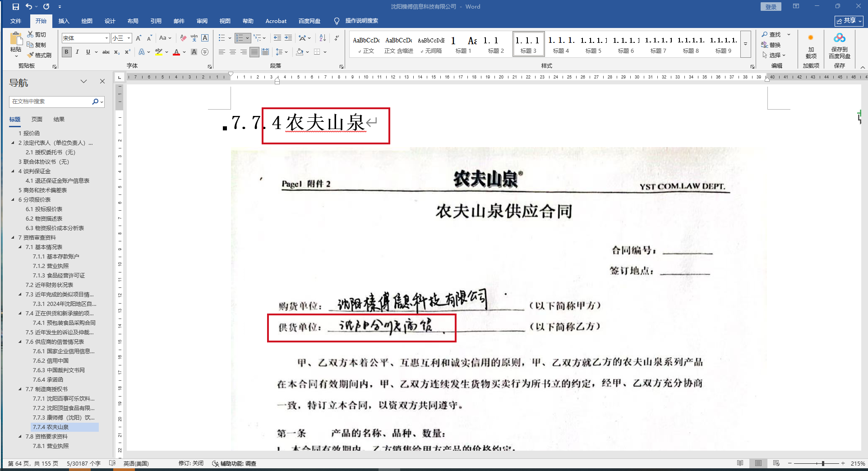This screenshot has width=868, height=471.
Task: Click the 登录 sign-in button
Action: [x=771, y=7]
